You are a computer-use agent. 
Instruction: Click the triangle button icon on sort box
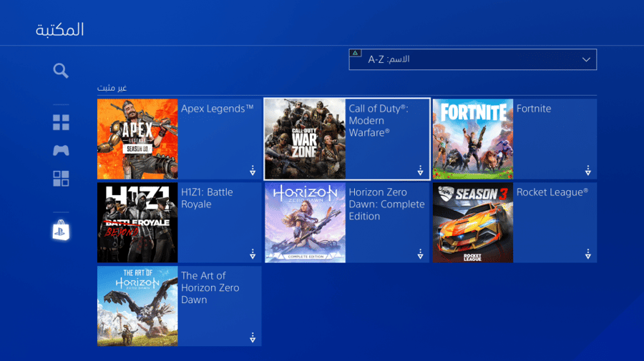coord(355,53)
